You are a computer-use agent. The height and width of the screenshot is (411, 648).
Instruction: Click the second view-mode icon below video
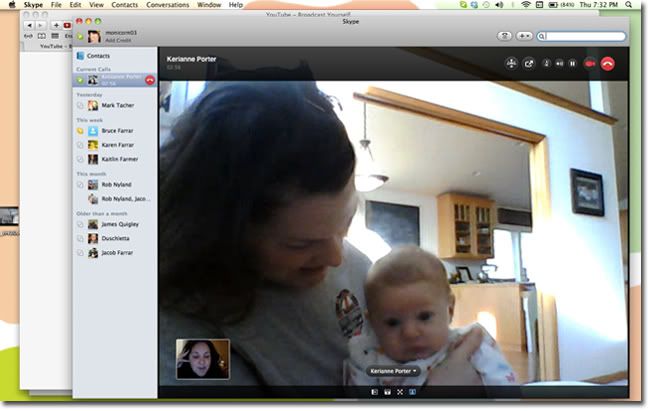click(387, 392)
